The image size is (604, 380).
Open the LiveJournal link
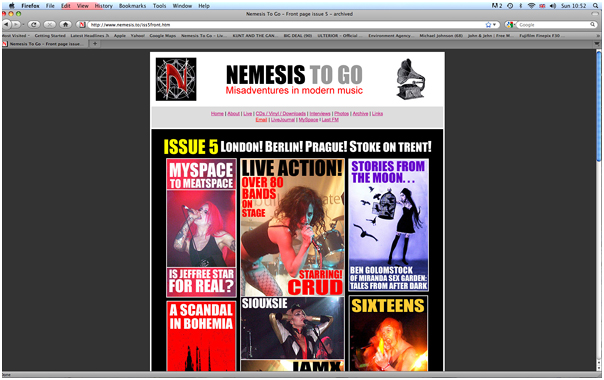(283, 120)
